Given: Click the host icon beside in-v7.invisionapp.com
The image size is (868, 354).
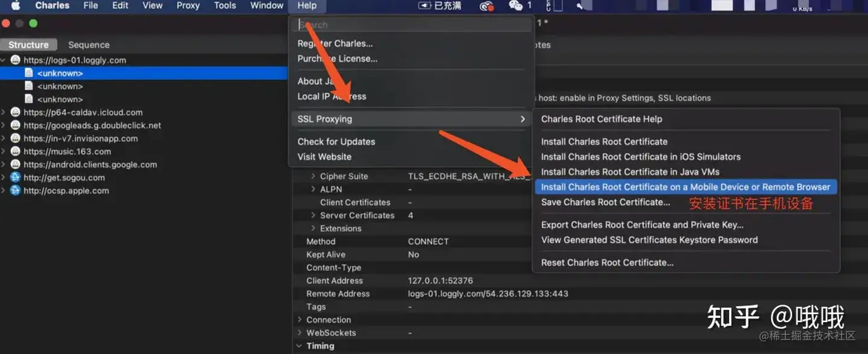Looking at the screenshot, I should point(16,139).
